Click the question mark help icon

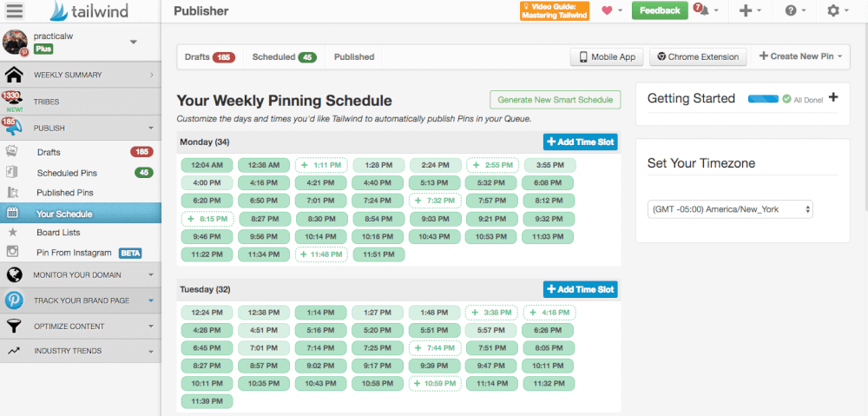[790, 10]
